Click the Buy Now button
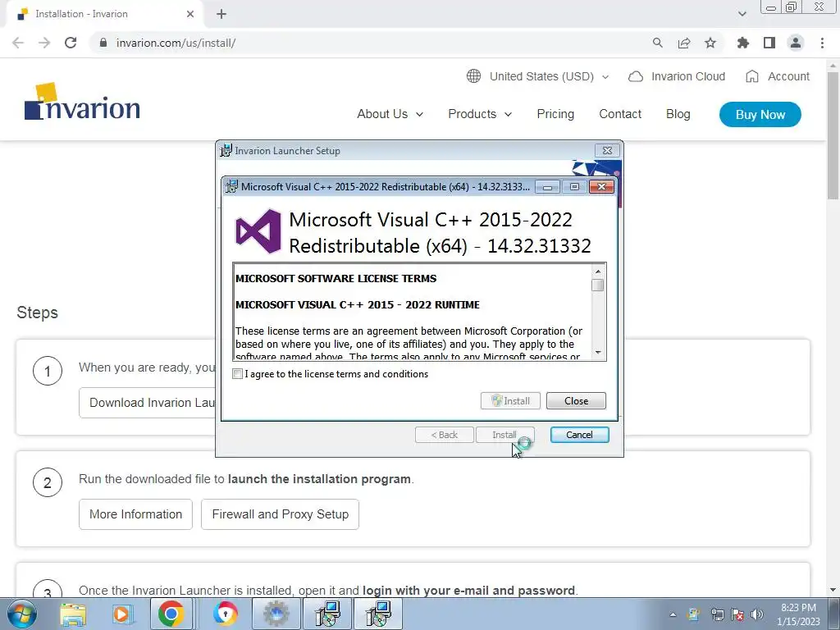840x630 pixels. pos(760,115)
